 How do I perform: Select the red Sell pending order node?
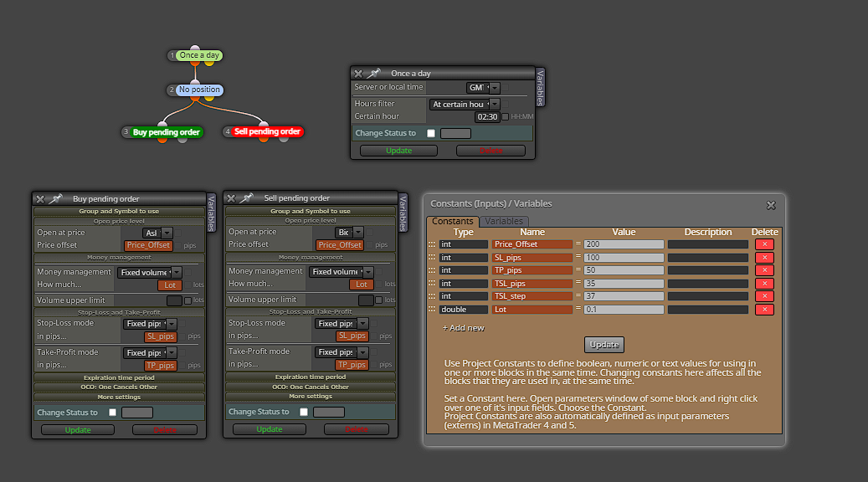coord(267,131)
